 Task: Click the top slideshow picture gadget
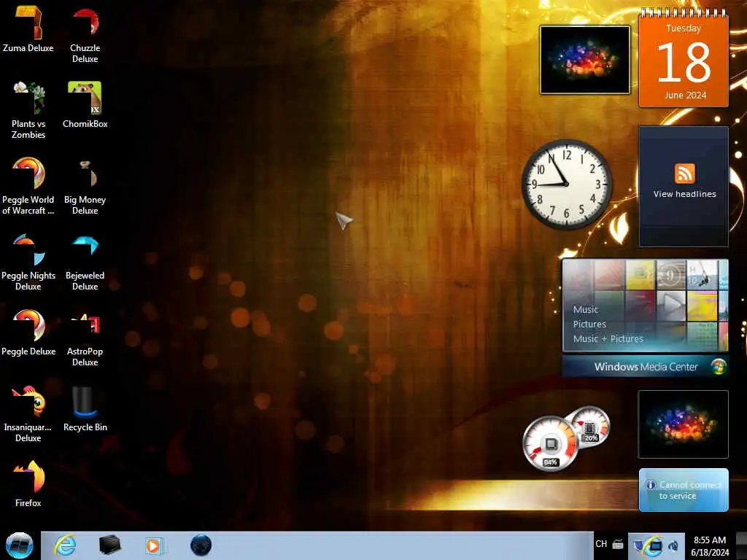[584, 60]
